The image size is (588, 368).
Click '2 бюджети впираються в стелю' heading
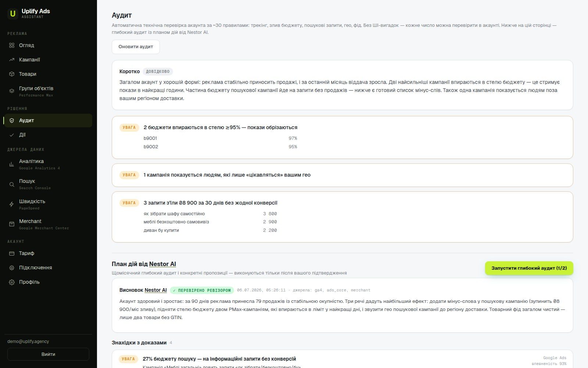click(x=220, y=127)
